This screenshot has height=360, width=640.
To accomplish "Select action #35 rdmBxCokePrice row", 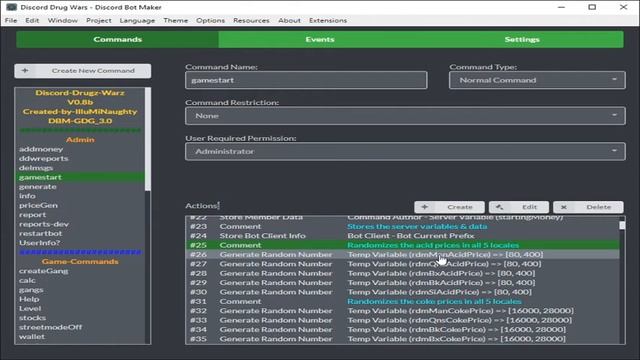I will 402,339.
